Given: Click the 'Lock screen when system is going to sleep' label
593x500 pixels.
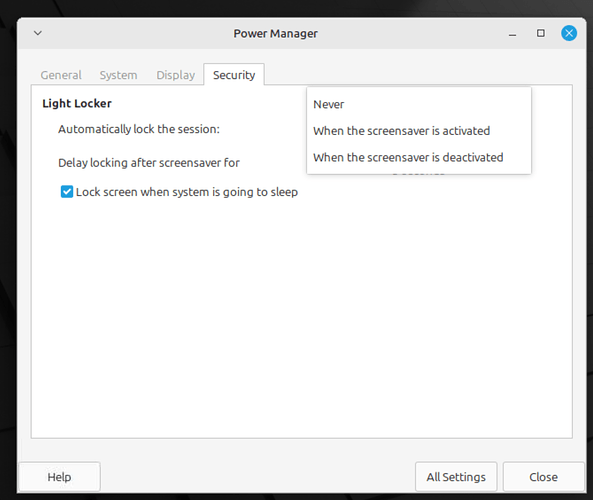Looking at the screenshot, I should 187,192.
